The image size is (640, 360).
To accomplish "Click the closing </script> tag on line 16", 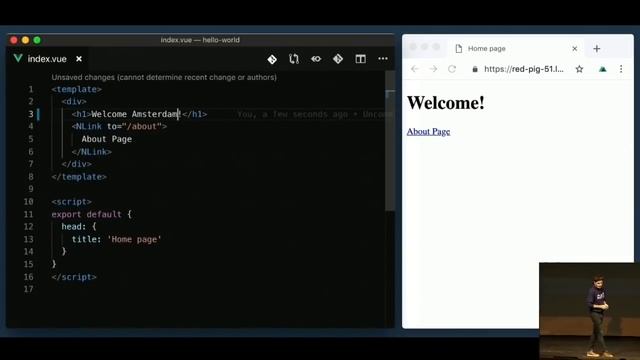I will (74, 277).
